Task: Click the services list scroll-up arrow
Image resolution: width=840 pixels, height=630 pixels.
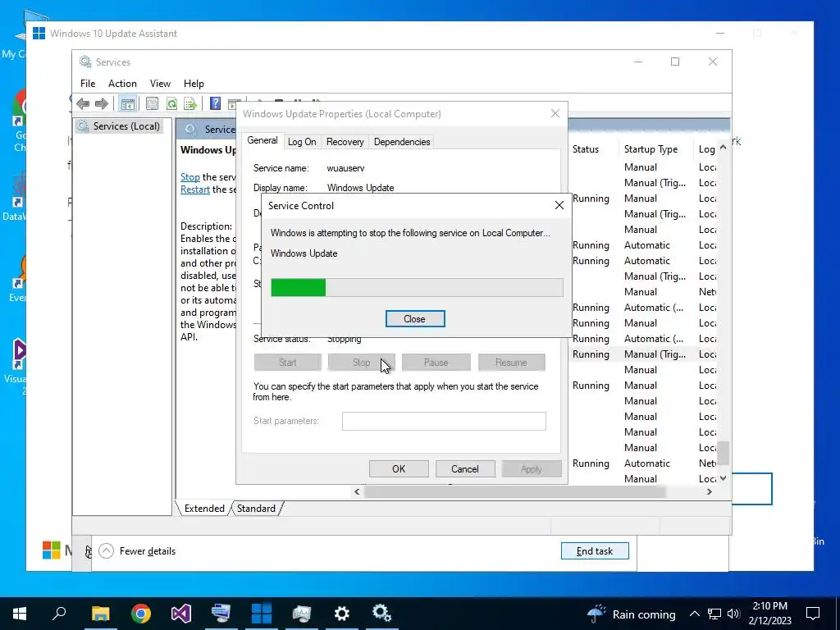Action: click(724, 148)
